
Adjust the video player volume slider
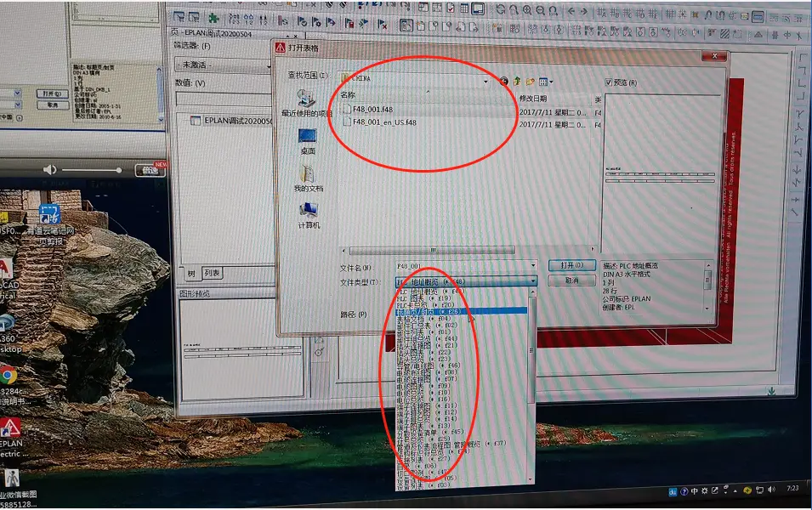(91, 170)
